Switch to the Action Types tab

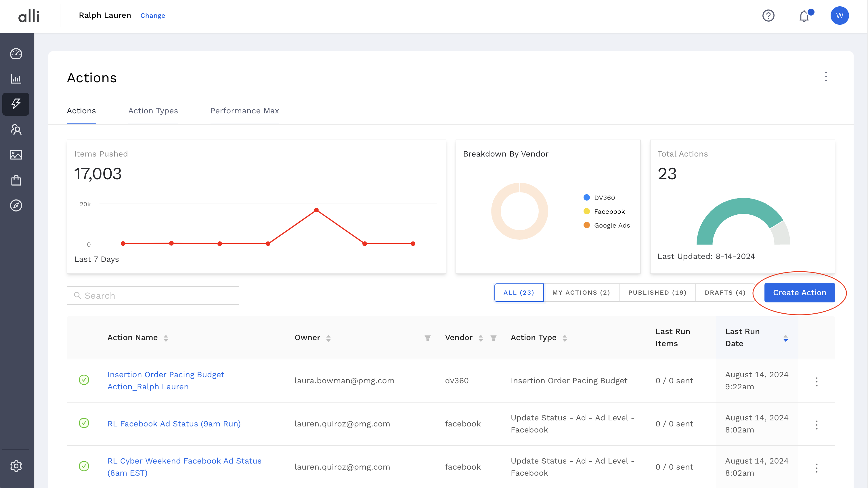153,111
